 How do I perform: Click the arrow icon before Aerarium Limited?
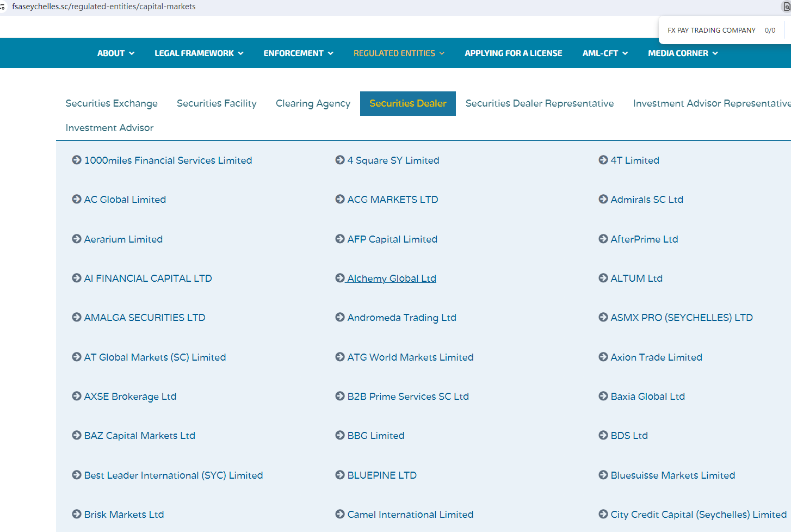(77, 239)
